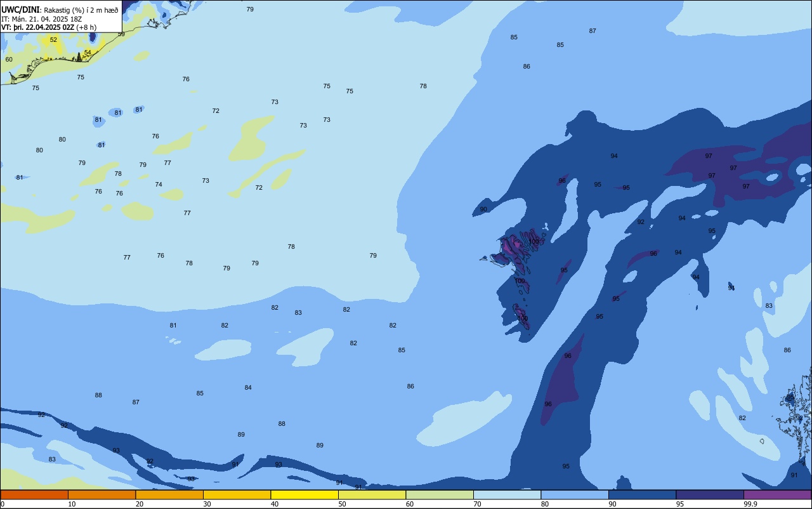Select the purple legend band above 99.9
Screen dimensions: 812x509
[777, 494]
